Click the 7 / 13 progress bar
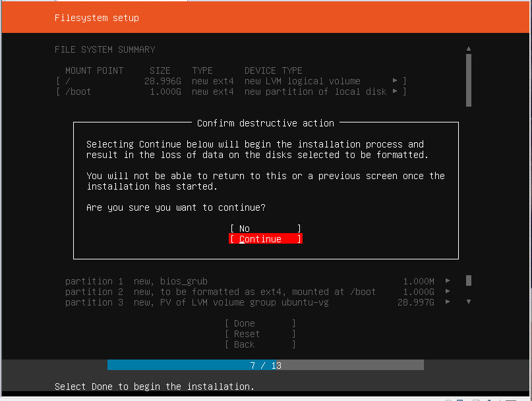This screenshot has height=401, width=532. pos(265,365)
